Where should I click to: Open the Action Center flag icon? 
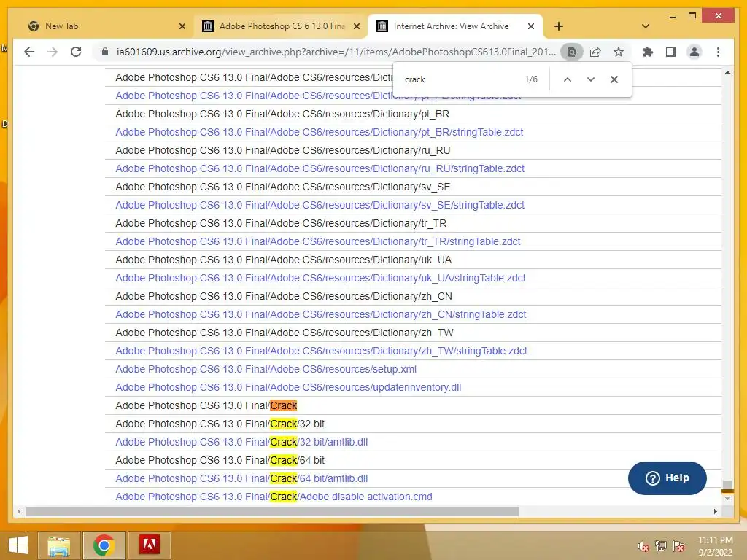coord(678,546)
